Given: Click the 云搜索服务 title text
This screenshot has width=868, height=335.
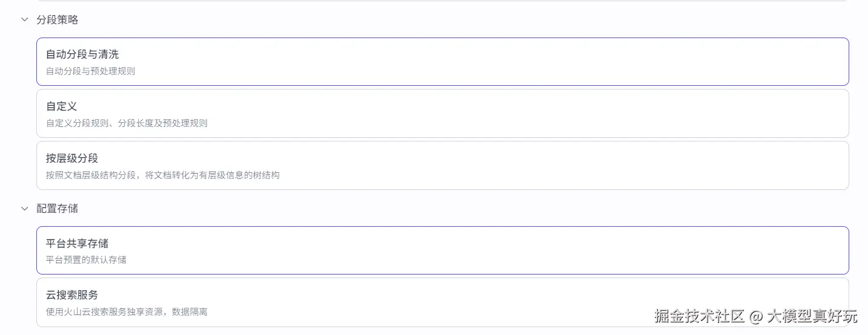Looking at the screenshot, I should click(x=72, y=295).
